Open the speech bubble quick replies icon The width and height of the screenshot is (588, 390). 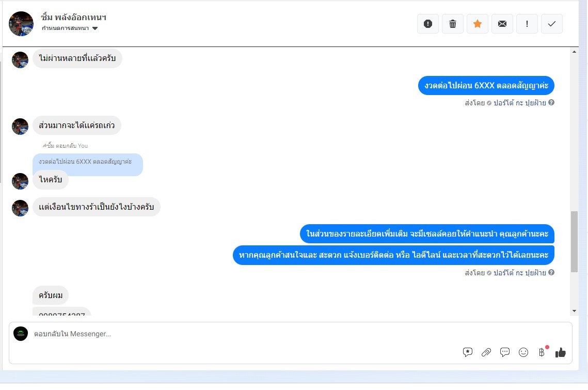click(x=505, y=352)
